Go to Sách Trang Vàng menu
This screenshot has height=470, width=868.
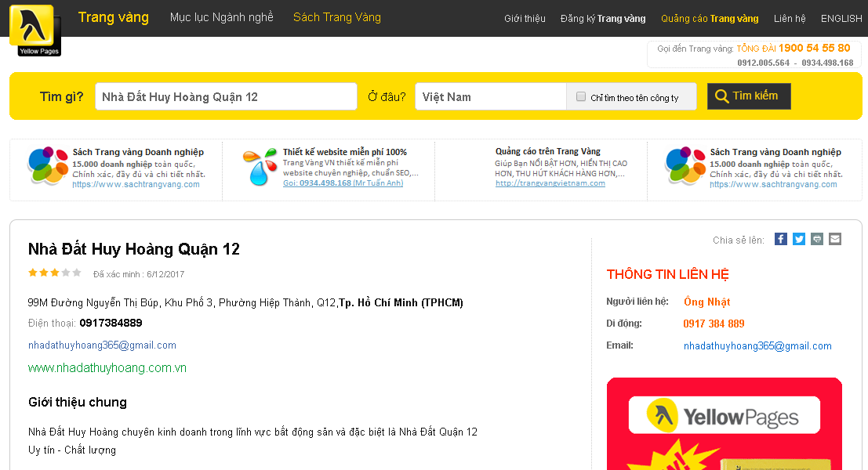[337, 18]
